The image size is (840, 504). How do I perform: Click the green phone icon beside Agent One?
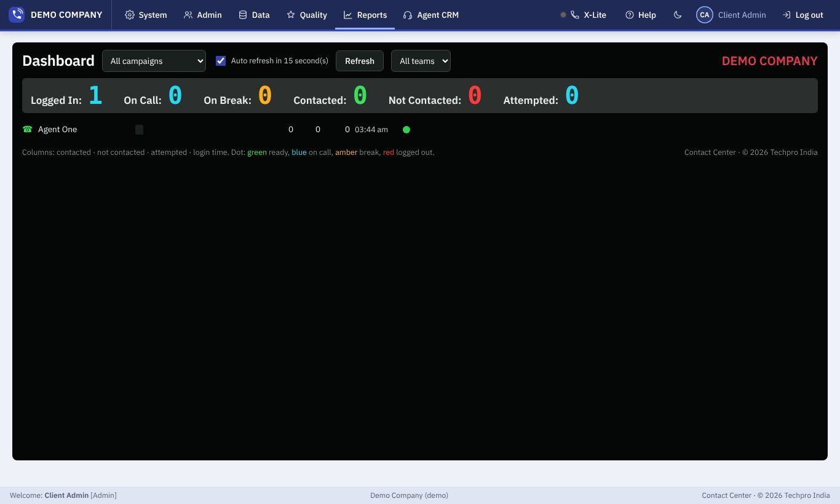click(27, 129)
